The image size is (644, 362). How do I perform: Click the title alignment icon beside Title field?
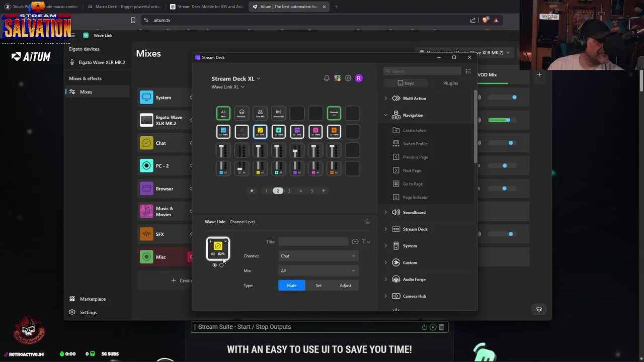pyautogui.click(x=355, y=242)
